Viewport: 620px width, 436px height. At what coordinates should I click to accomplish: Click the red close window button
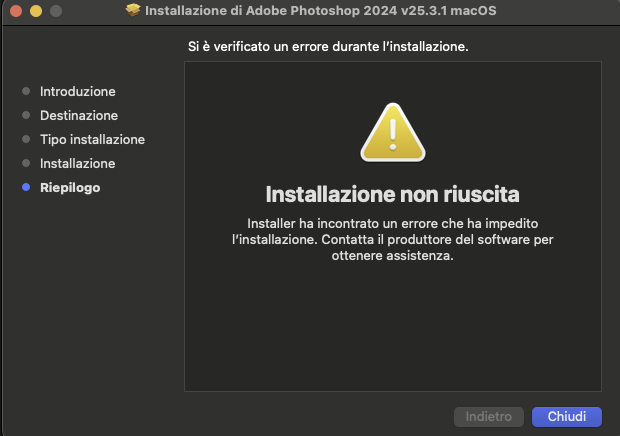click(16, 11)
